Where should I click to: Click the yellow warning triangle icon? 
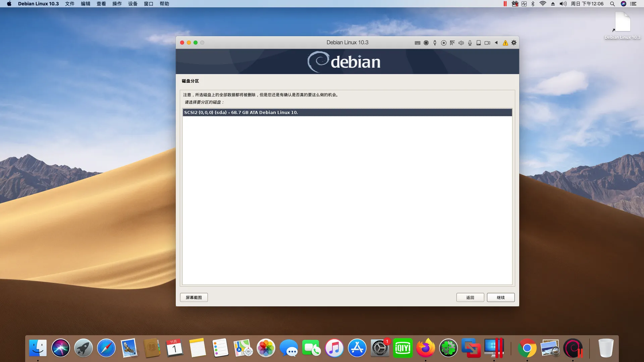[x=505, y=43]
